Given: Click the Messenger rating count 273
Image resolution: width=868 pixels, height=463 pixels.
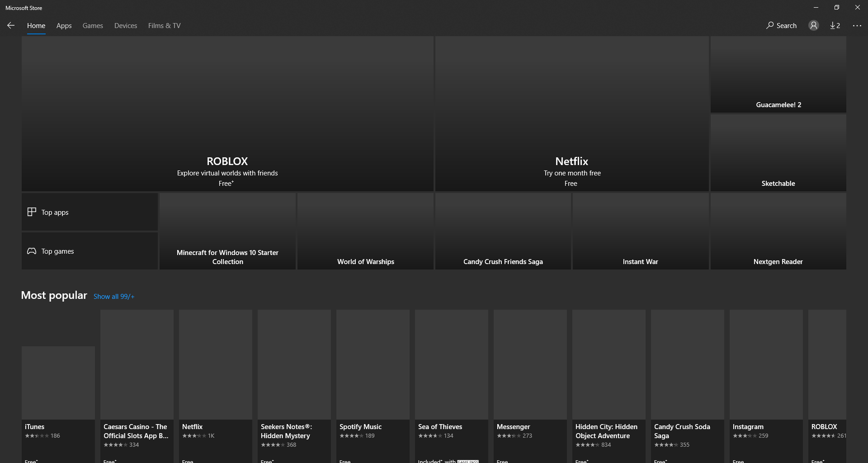Looking at the screenshot, I should pos(527,436).
